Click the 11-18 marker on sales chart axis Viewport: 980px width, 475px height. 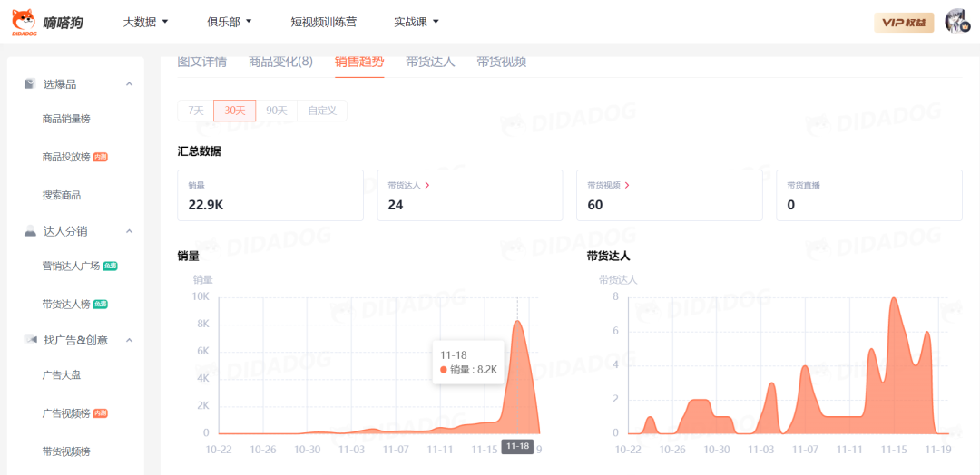pyautogui.click(x=518, y=446)
